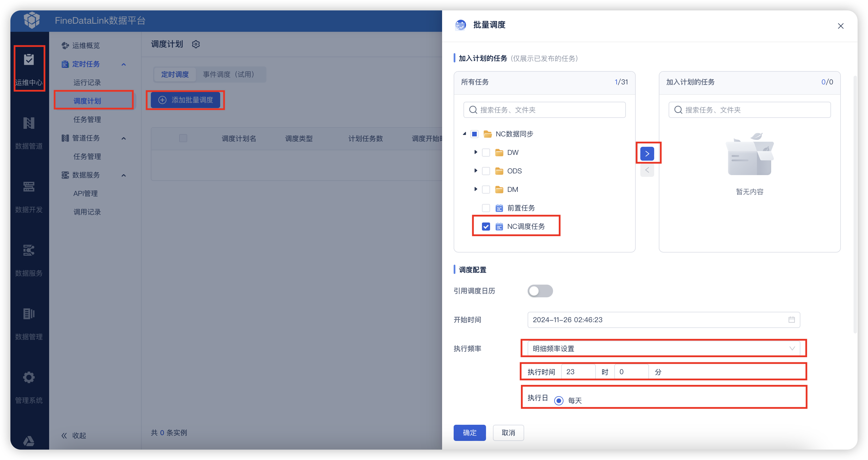
Task: Check the 前置任务 checkbox
Action: tap(485, 208)
